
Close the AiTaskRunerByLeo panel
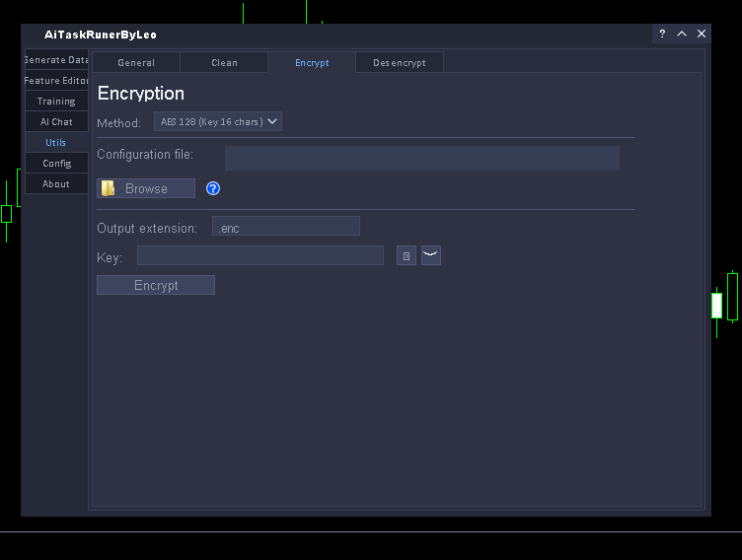tap(702, 34)
